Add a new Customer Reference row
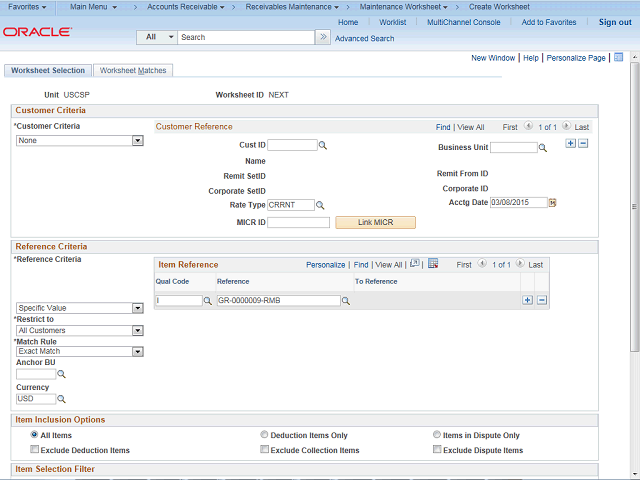The height and width of the screenshot is (480, 640). tap(570, 144)
